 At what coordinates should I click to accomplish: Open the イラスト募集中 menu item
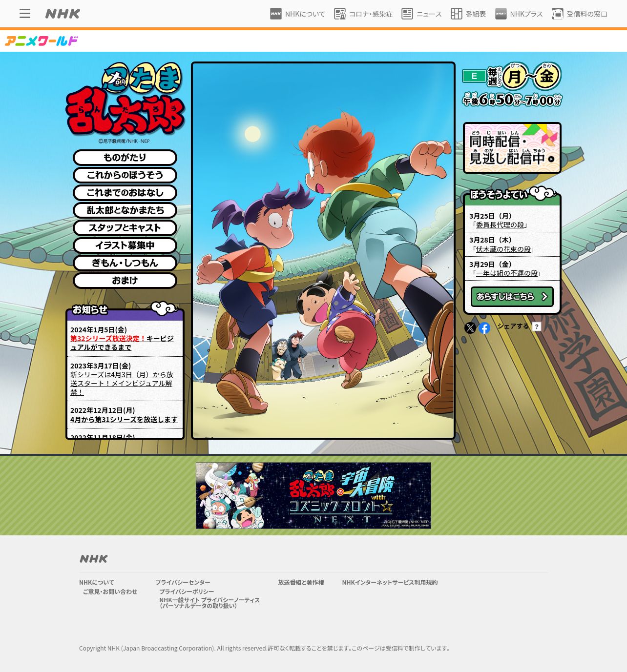(x=125, y=245)
